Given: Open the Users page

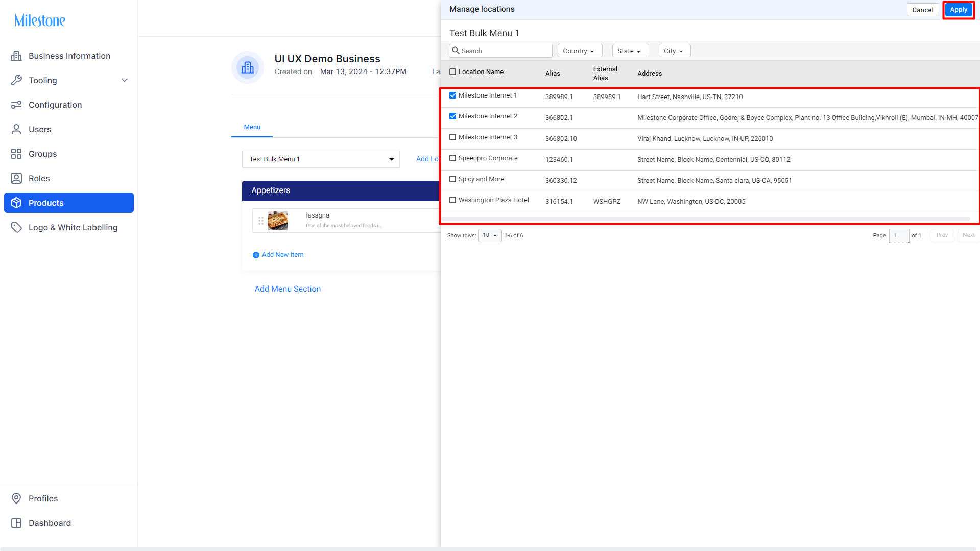Looking at the screenshot, I should coord(69,129).
